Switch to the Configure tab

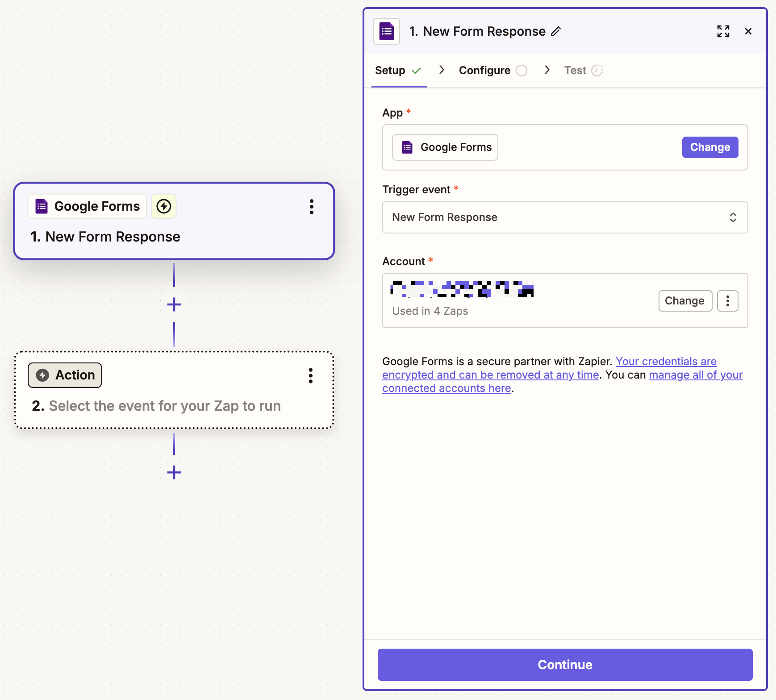(x=493, y=71)
